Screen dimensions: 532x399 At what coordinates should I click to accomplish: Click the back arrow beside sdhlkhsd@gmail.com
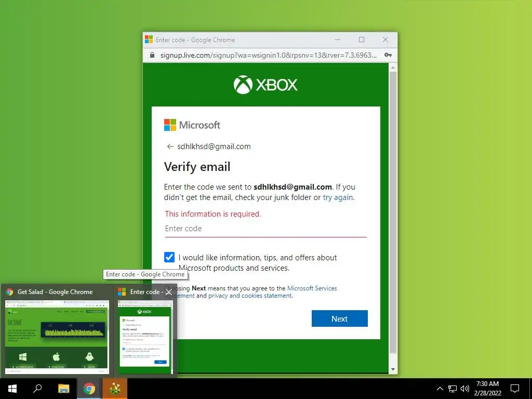click(170, 147)
